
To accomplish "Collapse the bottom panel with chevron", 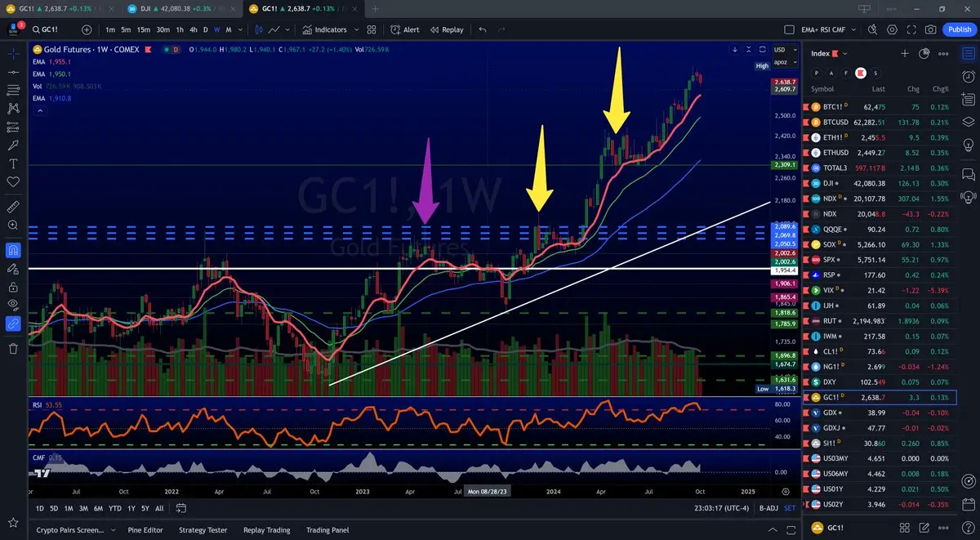I will pyautogui.click(x=771, y=530).
